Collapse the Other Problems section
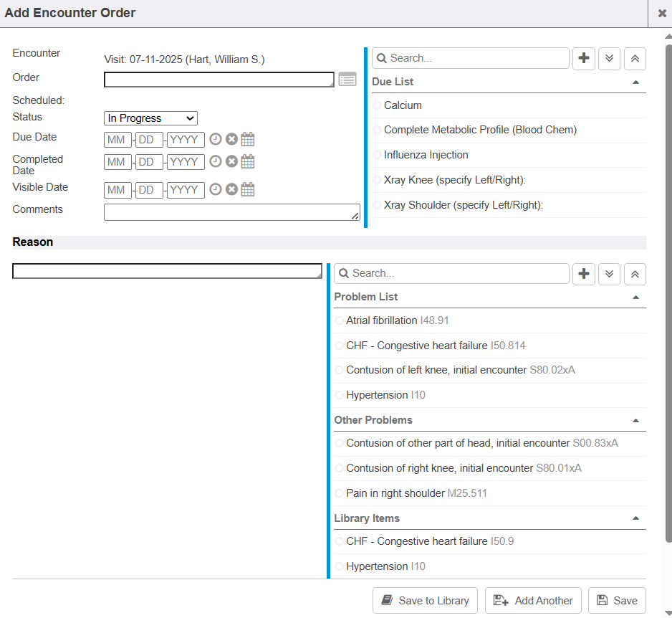This screenshot has width=672, height=618. [x=635, y=420]
